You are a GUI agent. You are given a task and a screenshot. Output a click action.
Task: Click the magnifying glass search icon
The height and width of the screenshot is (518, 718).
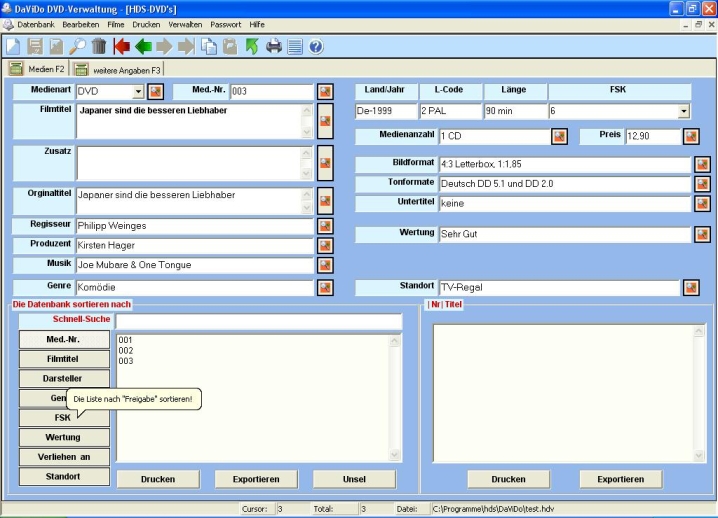click(77, 46)
